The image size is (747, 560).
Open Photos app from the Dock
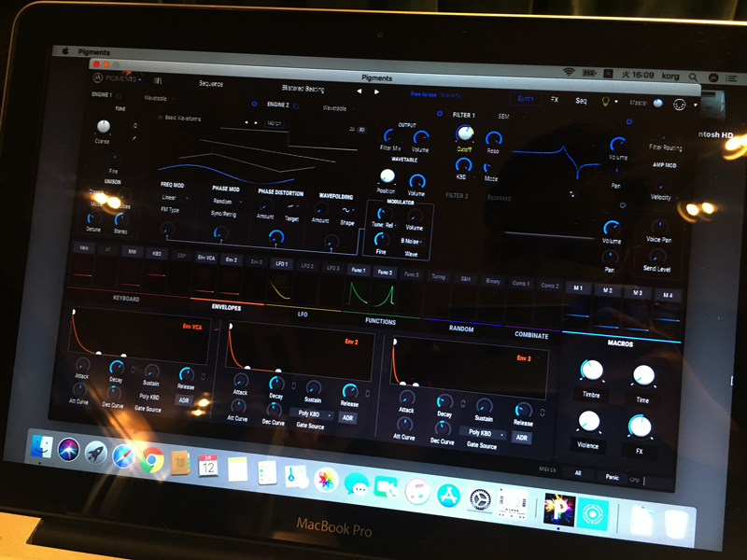point(326,480)
